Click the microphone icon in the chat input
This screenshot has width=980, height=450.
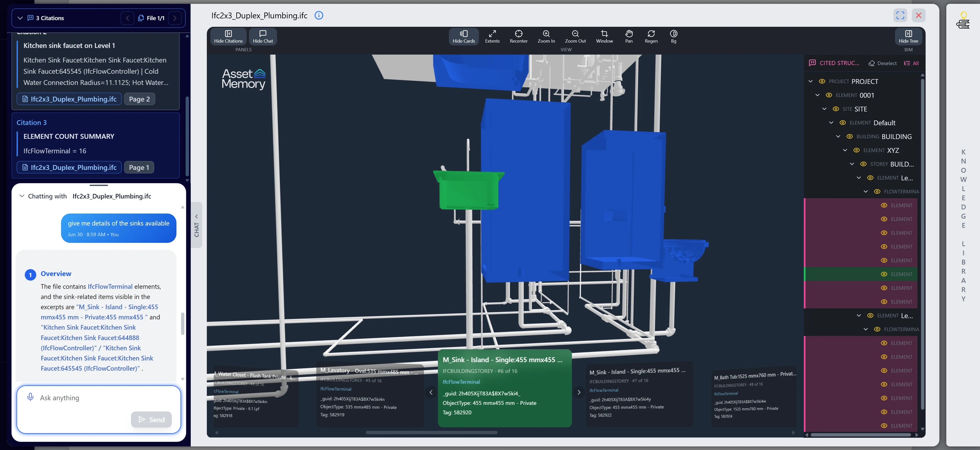pyautogui.click(x=30, y=397)
